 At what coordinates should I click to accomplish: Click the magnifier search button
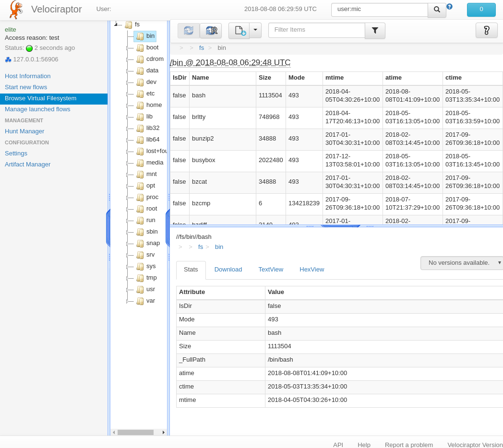(437, 10)
